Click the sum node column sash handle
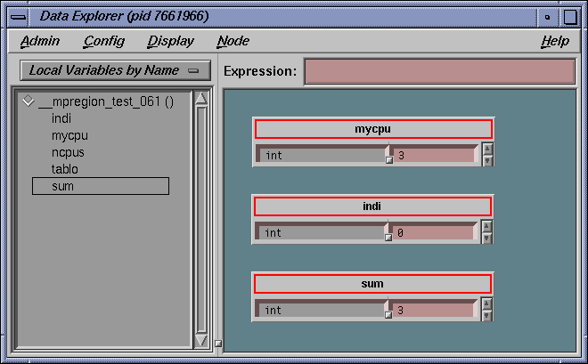 (x=388, y=315)
